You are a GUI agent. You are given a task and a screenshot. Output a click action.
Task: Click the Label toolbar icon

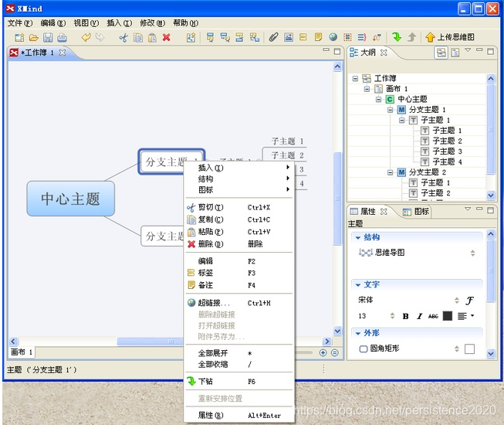pyautogui.click(x=303, y=37)
